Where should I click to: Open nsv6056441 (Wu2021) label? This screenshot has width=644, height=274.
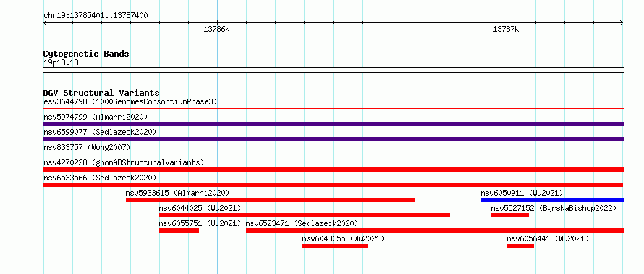[x=548, y=238]
